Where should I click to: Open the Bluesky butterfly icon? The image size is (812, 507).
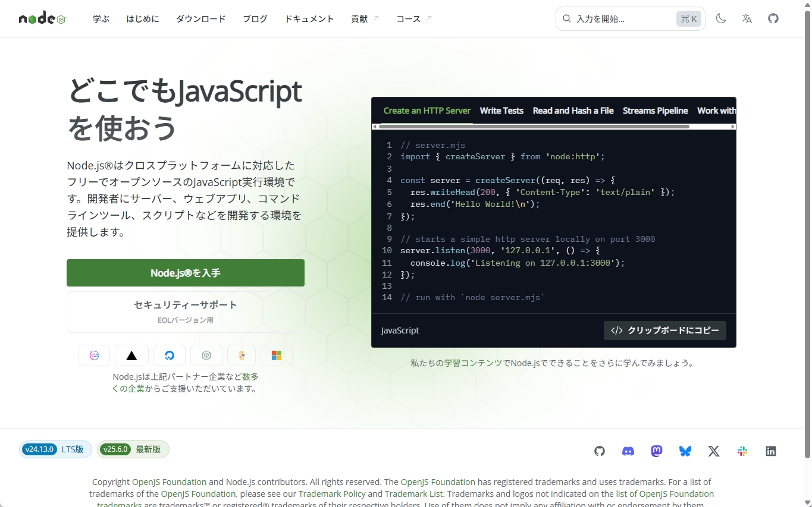point(685,451)
